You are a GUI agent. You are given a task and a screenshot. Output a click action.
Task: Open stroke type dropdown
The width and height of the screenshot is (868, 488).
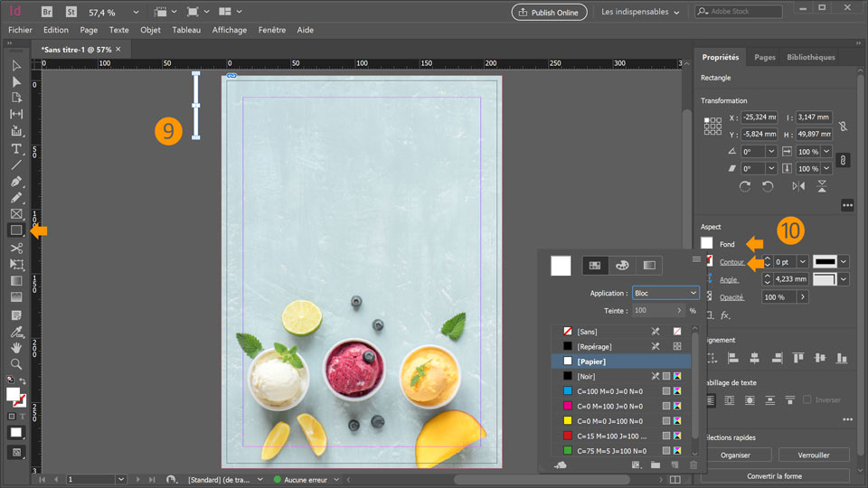843,262
